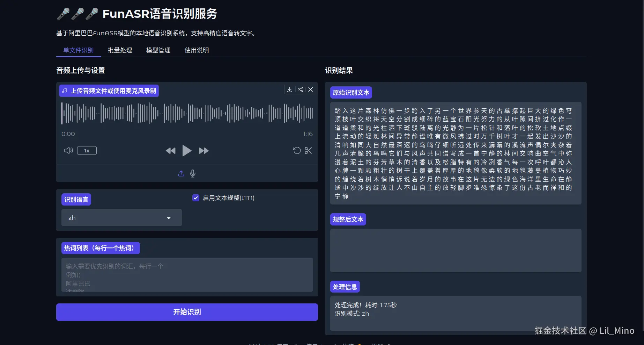Open the 批量处理 tab

pos(120,50)
